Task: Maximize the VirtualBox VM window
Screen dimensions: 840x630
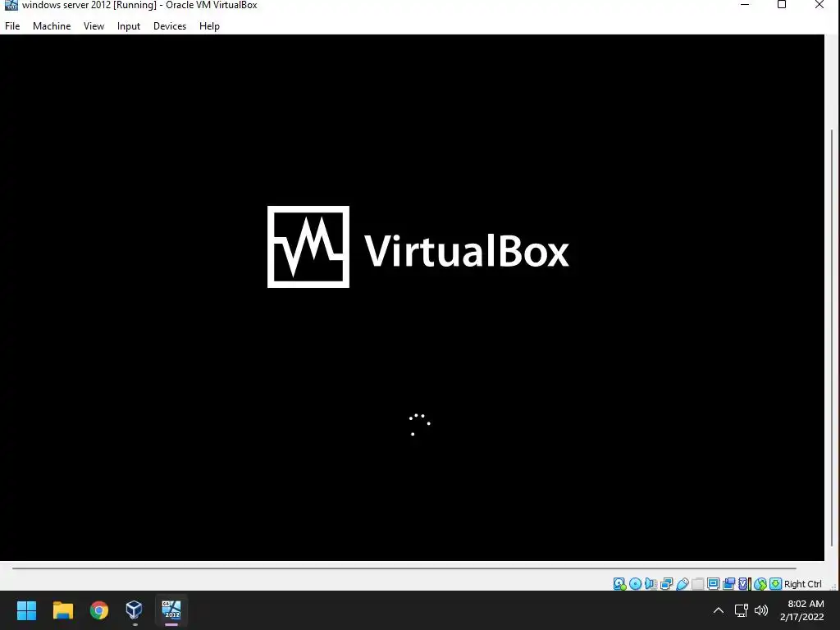Action: click(x=782, y=5)
